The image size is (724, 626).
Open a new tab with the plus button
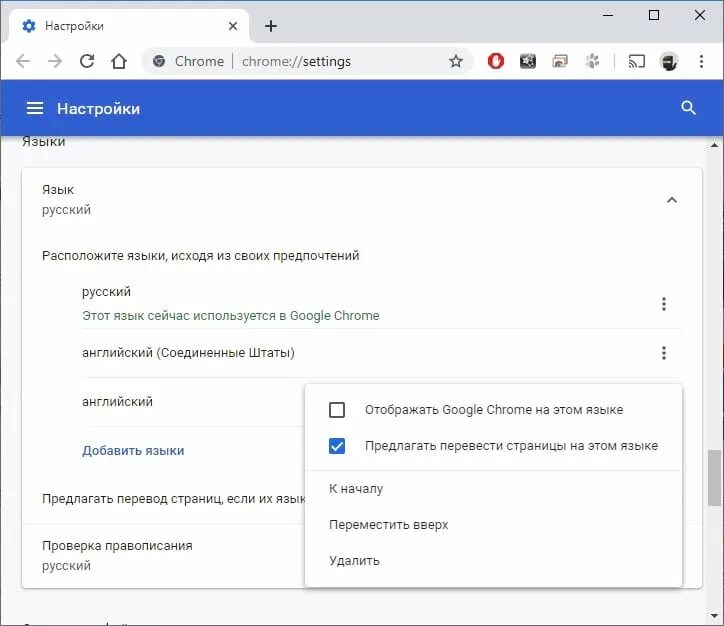pyautogui.click(x=271, y=26)
